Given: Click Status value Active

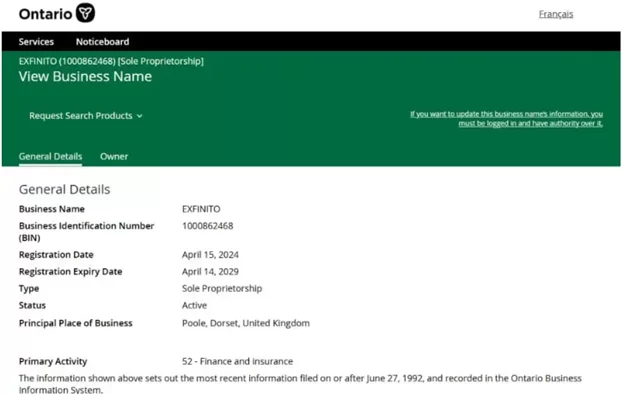Looking at the screenshot, I should (x=194, y=305).
